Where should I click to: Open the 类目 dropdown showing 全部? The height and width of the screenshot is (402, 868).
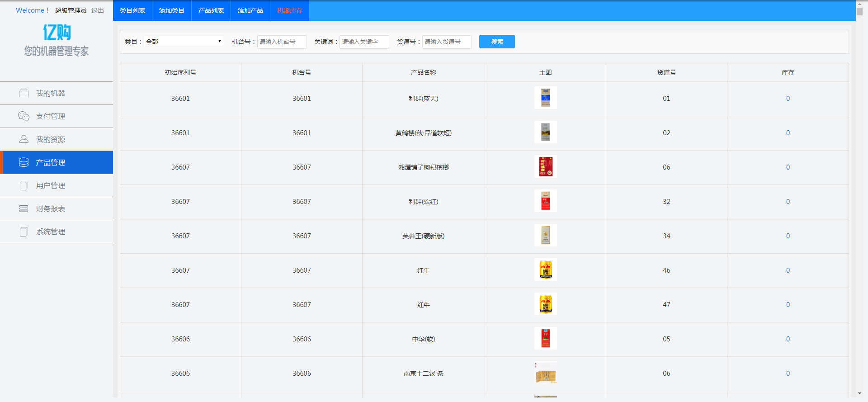pos(184,42)
